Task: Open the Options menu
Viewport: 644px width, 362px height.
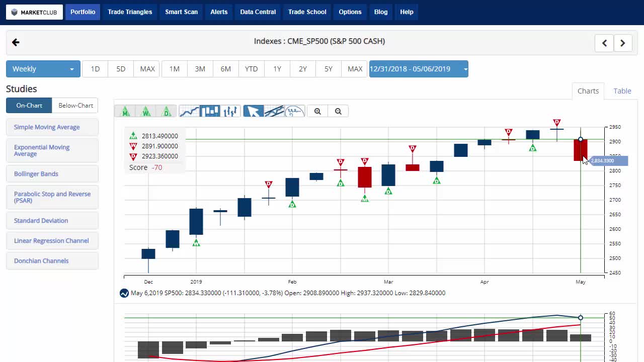Action: tap(350, 12)
